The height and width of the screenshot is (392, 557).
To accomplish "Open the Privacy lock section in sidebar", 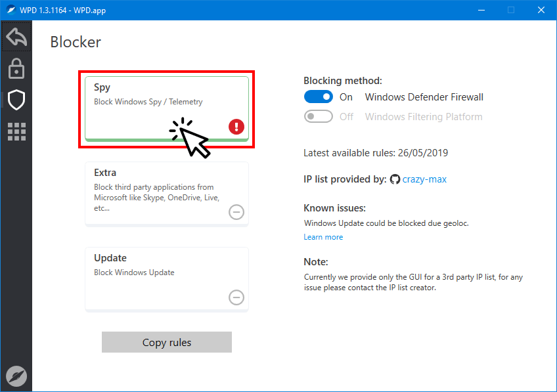I will 16,68.
